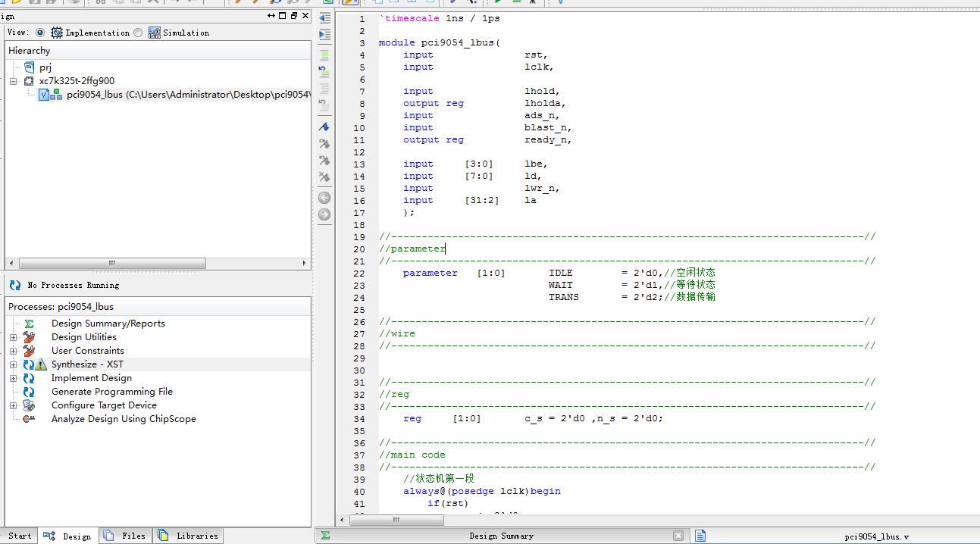Screen dimensions: 980x544
Task: Expand the Implement Design process
Action: point(13,378)
